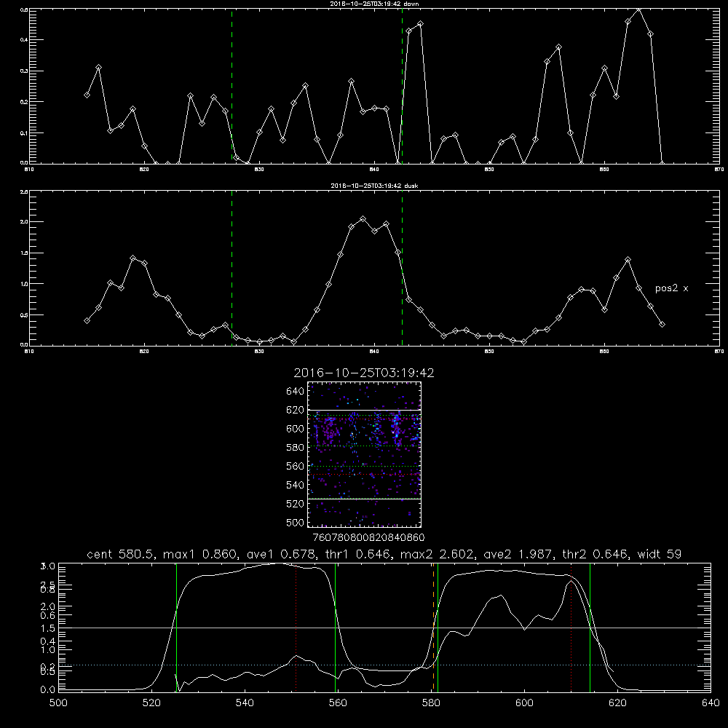Click heatmap y-axis label 500
This screenshot has width=728, height=728.
point(296,523)
